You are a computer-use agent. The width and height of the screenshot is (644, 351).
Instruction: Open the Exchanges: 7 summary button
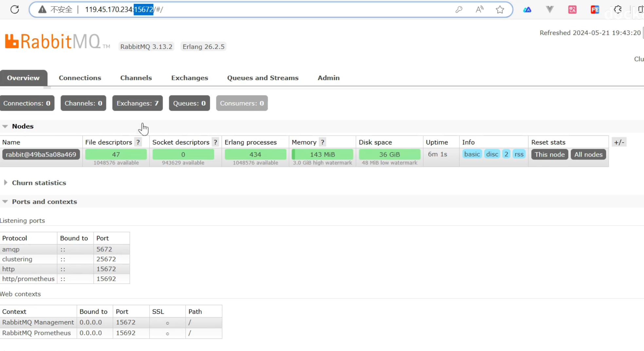pyautogui.click(x=137, y=103)
